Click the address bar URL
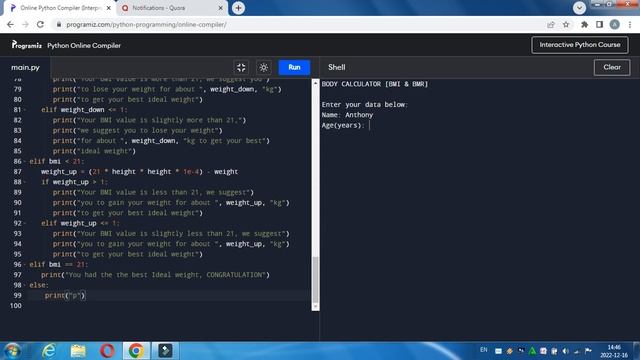 pos(146,24)
